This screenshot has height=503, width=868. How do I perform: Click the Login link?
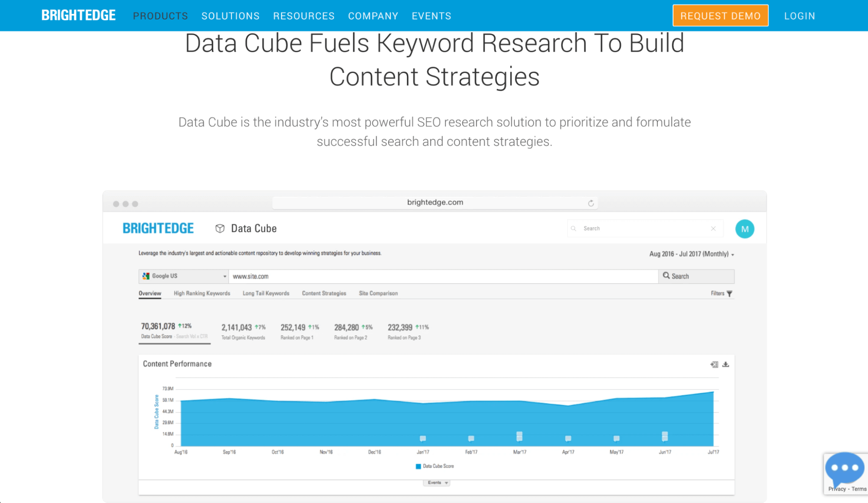(x=799, y=16)
